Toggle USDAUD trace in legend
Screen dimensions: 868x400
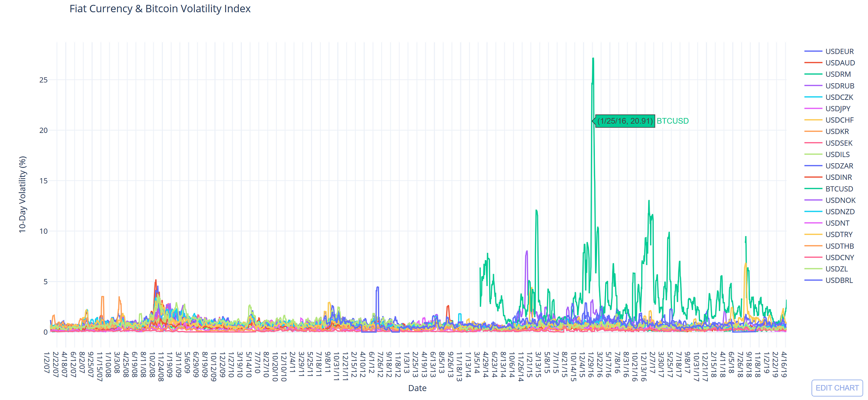pos(830,63)
